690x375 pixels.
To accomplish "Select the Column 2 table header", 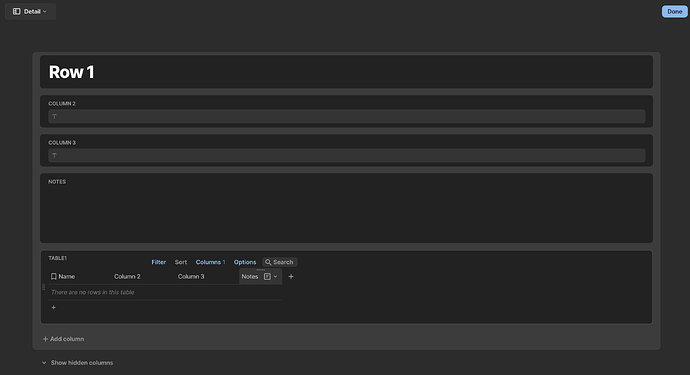I will pos(127,276).
